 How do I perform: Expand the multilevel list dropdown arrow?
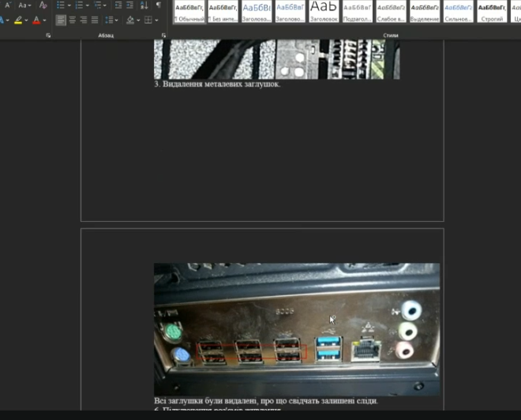pyautogui.click(x=105, y=6)
